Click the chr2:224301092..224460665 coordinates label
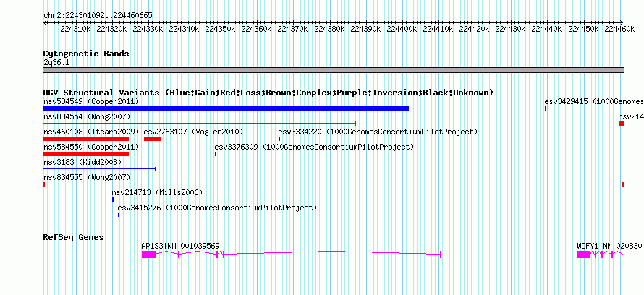 point(98,15)
